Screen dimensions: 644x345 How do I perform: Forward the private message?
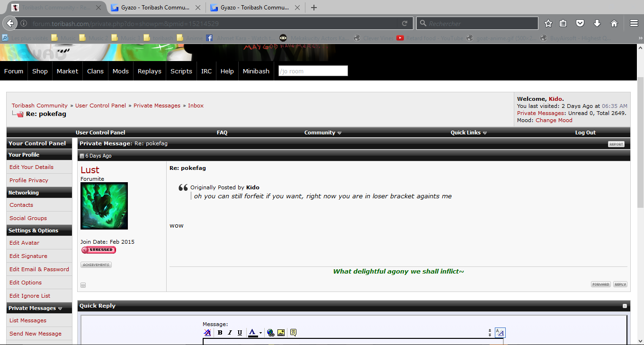601,284
